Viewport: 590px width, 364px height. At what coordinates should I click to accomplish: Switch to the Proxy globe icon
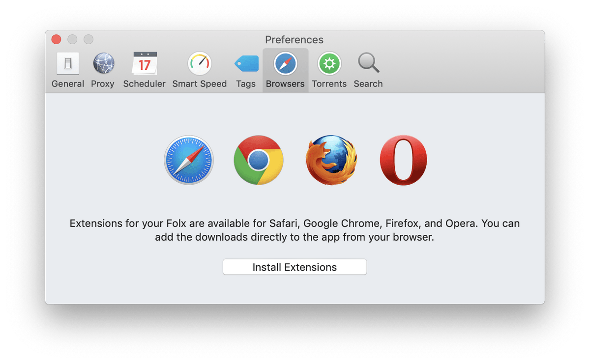point(103,64)
